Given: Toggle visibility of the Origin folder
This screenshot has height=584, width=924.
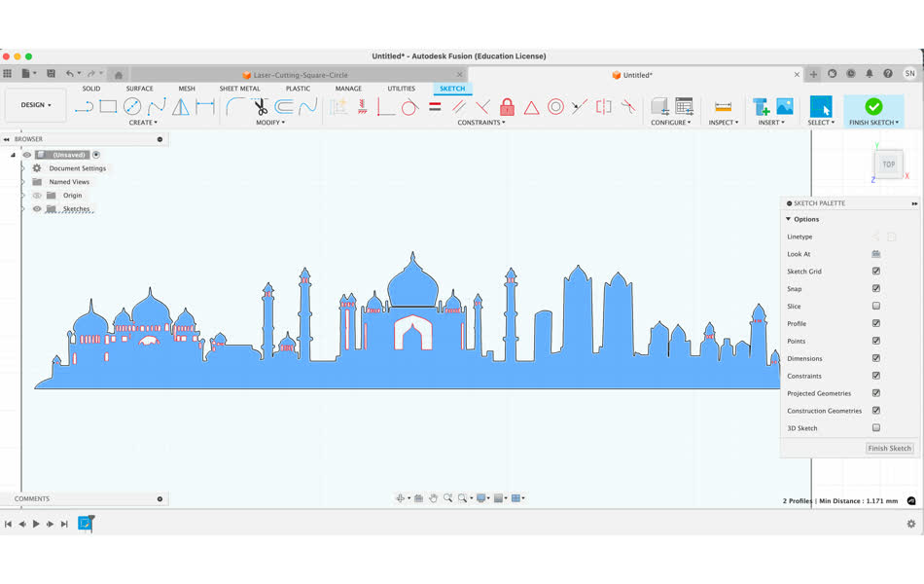Looking at the screenshot, I should click(37, 196).
